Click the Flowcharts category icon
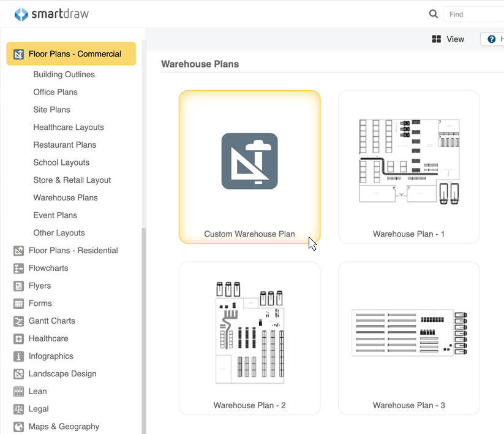Image resolution: width=504 pixels, height=434 pixels. click(18, 268)
